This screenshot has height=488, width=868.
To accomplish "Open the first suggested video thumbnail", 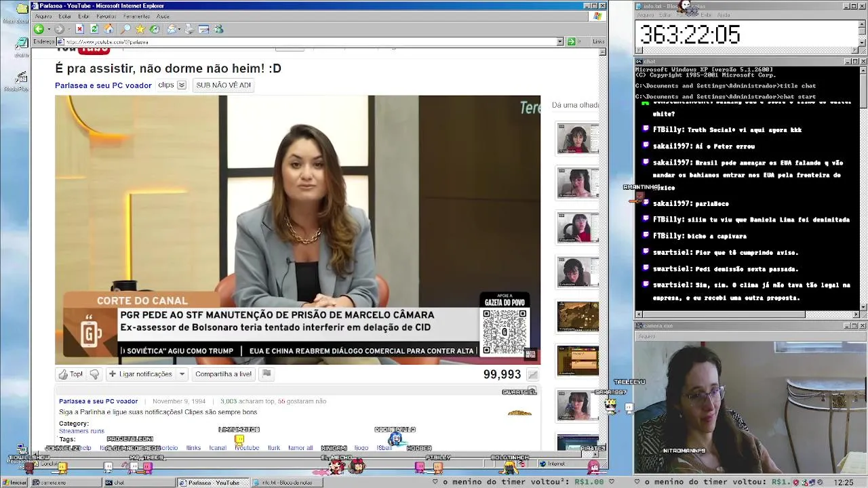I will pyautogui.click(x=578, y=139).
